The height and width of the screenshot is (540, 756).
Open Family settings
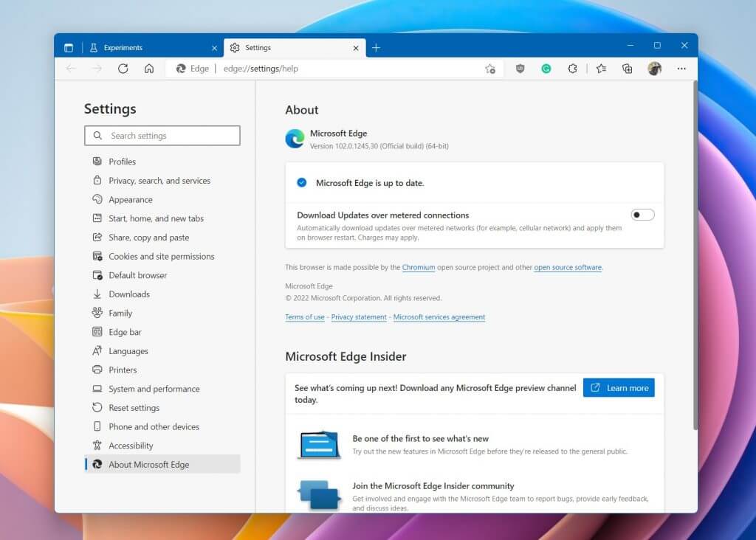[x=162, y=313]
